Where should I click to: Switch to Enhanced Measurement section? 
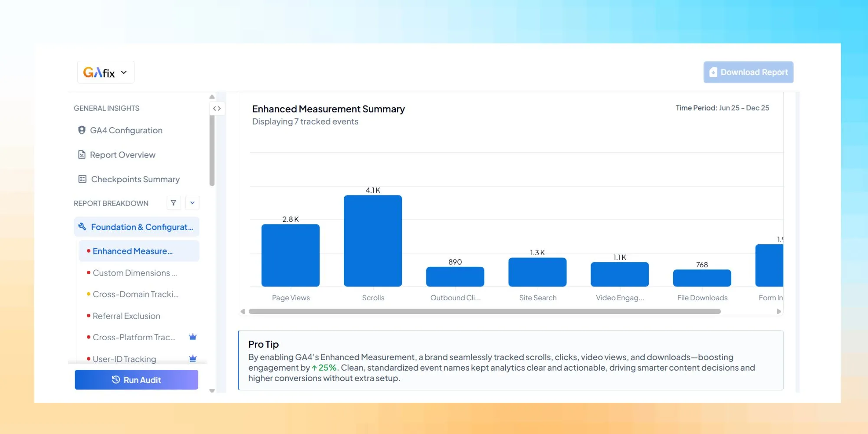tap(132, 251)
